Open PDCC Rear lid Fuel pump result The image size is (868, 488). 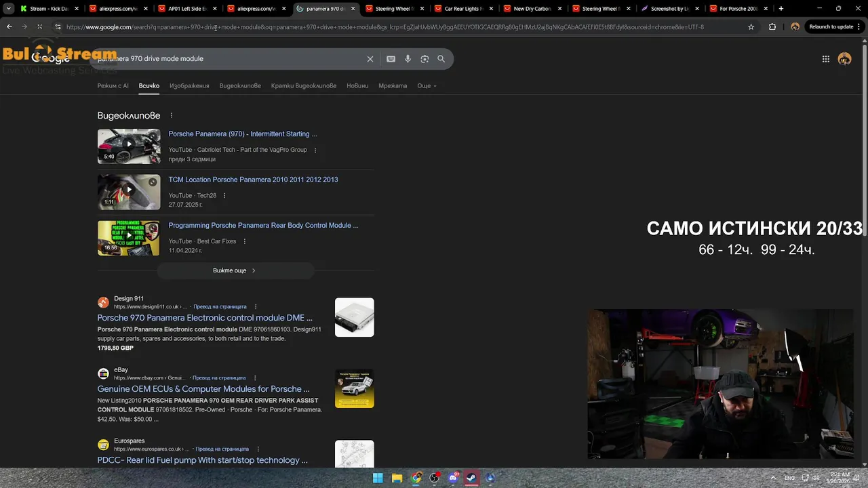(x=202, y=460)
